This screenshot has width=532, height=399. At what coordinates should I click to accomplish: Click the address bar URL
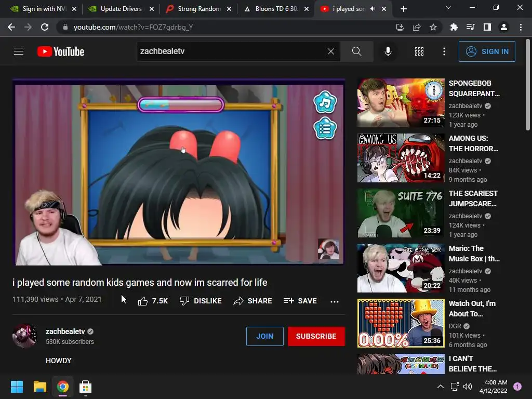click(133, 27)
